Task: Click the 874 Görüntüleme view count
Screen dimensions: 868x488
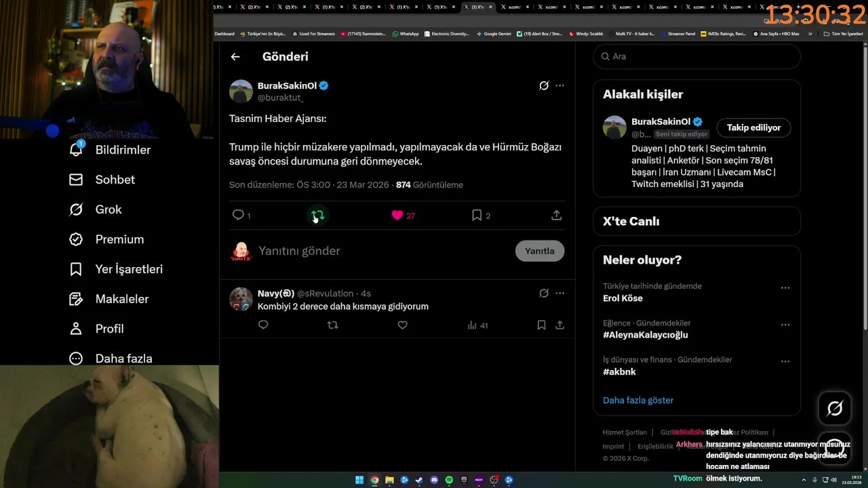Action: tap(429, 184)
